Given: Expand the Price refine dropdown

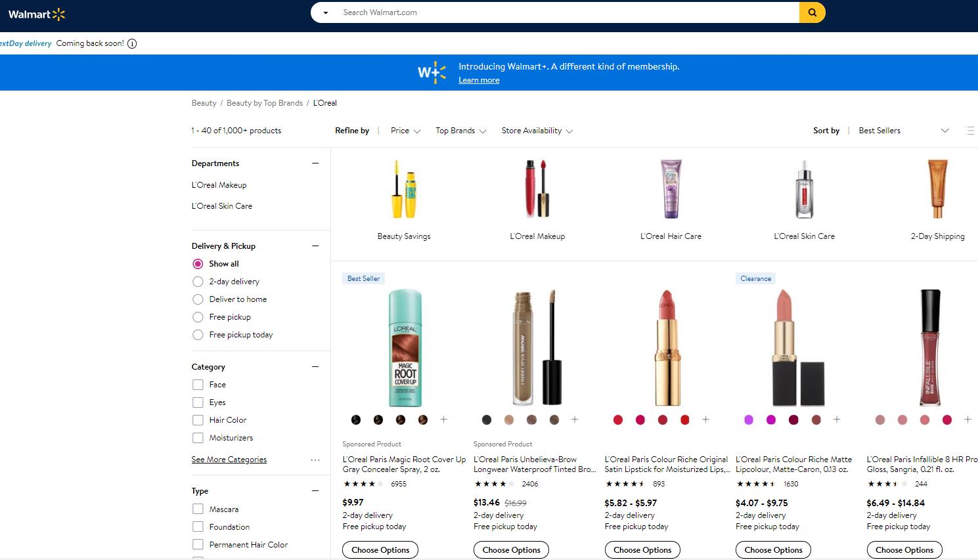Looking at the screenshot, I should (x=405, y=131).
